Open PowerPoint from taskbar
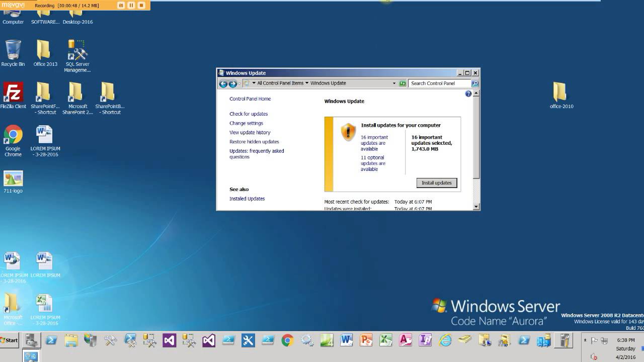The height and width of the screenshot is (362, 644). (366, 340)
